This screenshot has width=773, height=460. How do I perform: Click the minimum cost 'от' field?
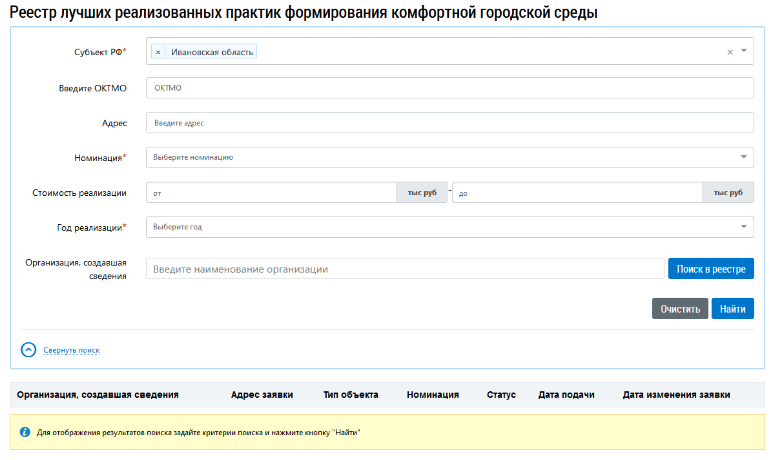pos(270,193)
